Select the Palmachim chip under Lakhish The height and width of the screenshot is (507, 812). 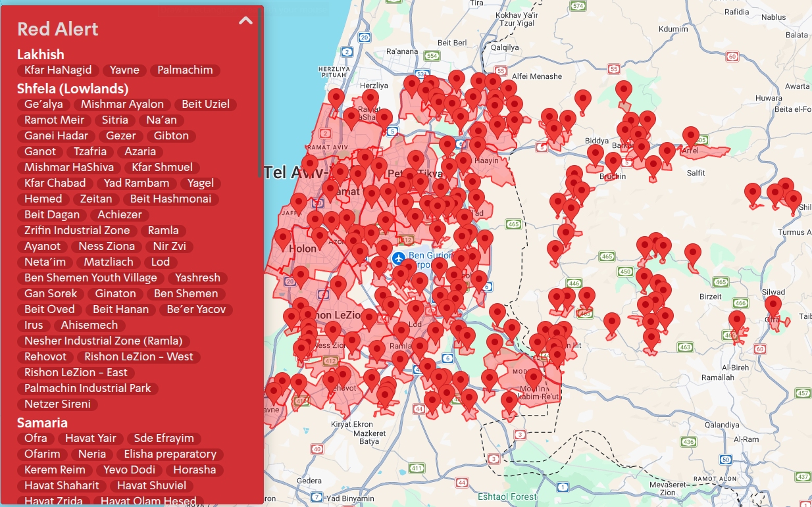(x=185, y=70)
